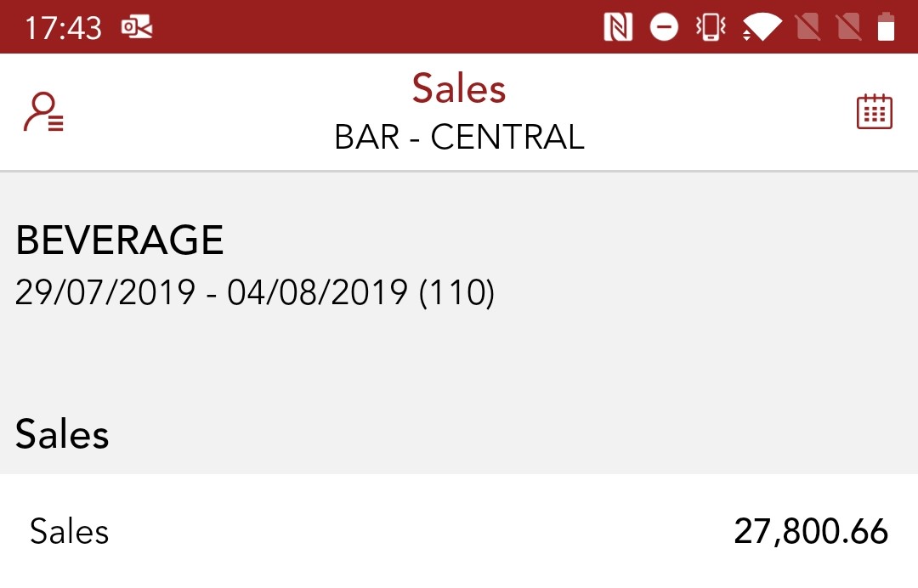This screenshot has width=918, height=588.
Task: Tap the left no-SIM signal icon
Action: click(808, 28)
